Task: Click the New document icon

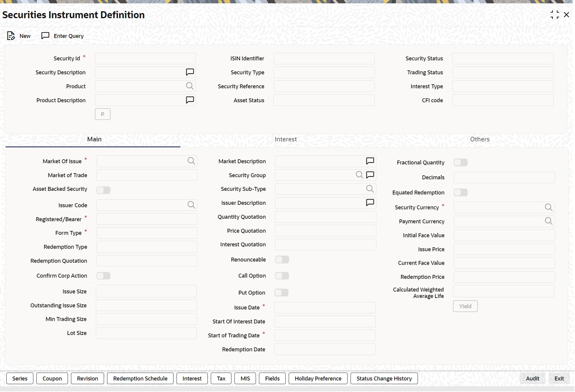Action: click(11, 36)
